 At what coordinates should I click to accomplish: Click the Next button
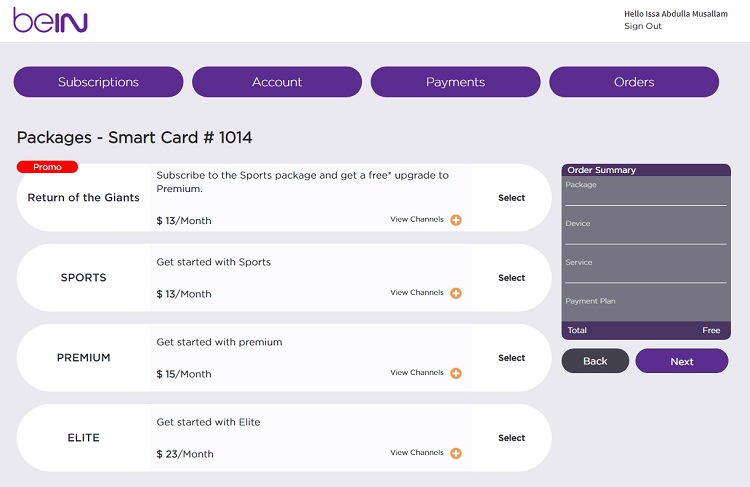pos(682,361)
